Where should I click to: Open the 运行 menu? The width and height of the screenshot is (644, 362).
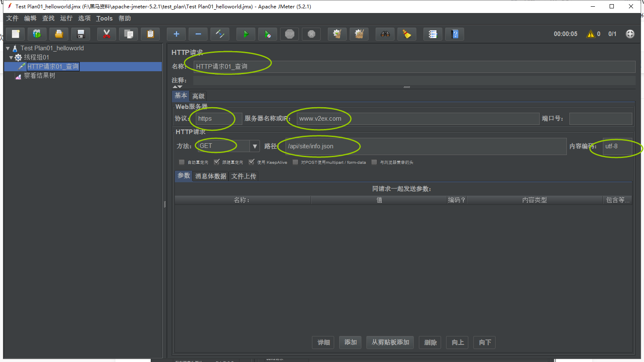tap(66, 18)
